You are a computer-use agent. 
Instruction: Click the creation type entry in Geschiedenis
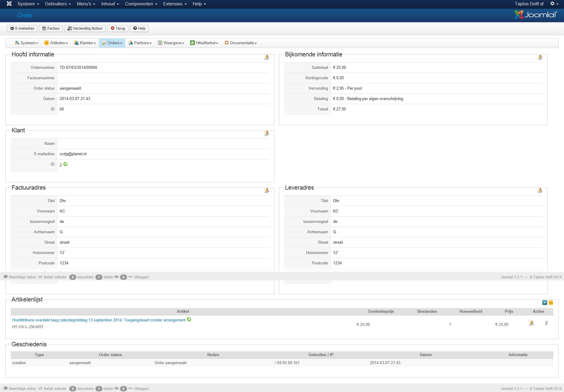pos(19,363)
